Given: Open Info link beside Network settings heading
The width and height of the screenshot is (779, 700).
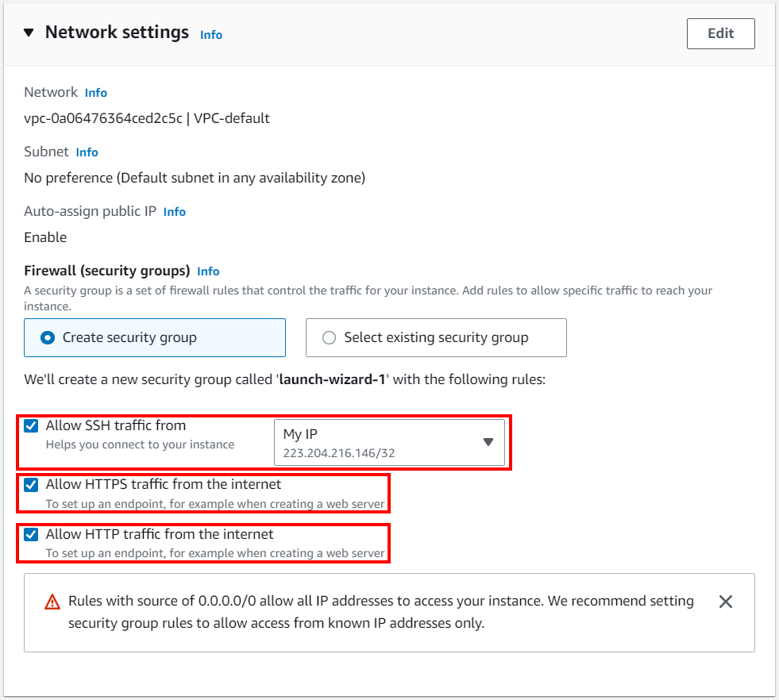Looking at the screenshot, I should [x=211, y=35].
